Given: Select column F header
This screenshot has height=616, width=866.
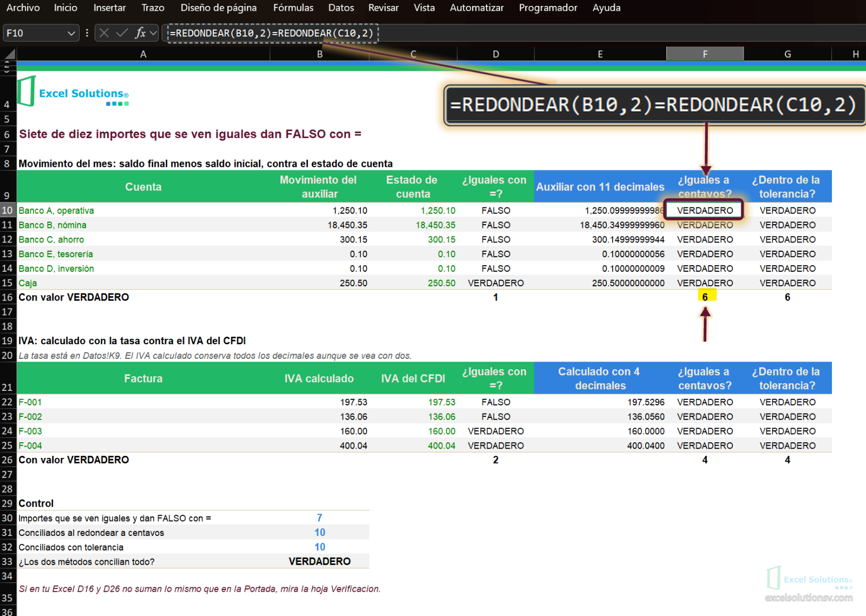Looking at the screenshot, I should (705, 54).
